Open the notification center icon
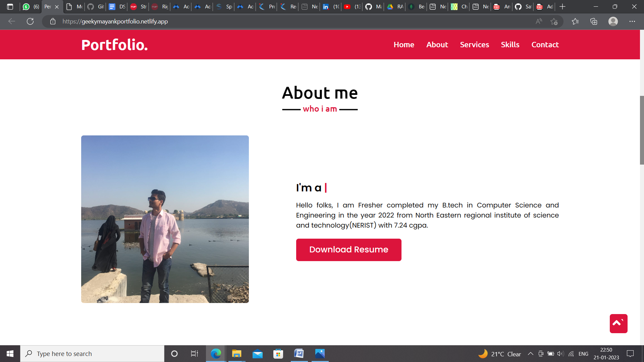644x362 pixels. click(630, 354)
